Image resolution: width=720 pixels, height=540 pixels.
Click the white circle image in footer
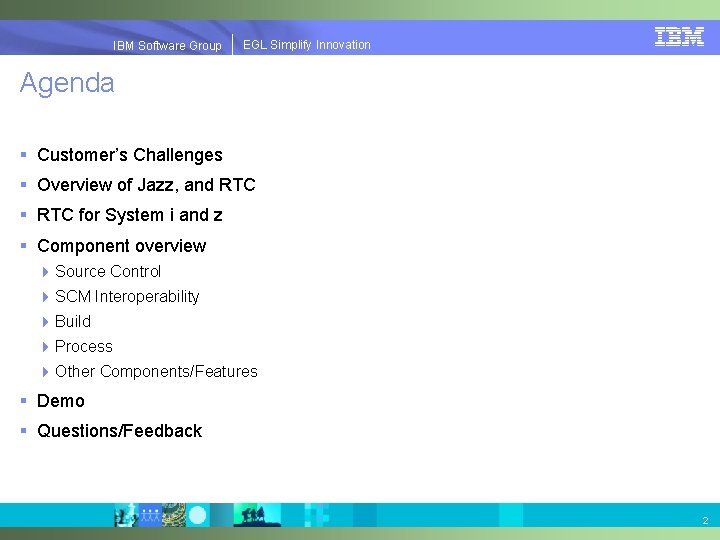point(197,515)
